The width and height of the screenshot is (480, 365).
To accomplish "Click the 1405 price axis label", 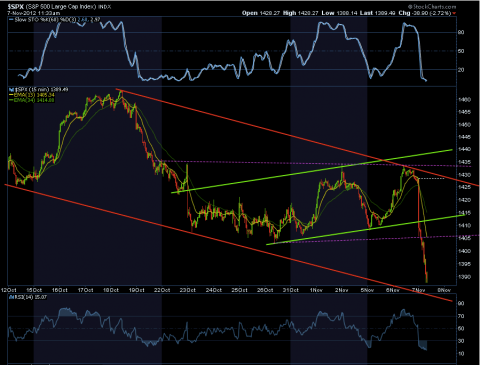I will tap(465, 238).
